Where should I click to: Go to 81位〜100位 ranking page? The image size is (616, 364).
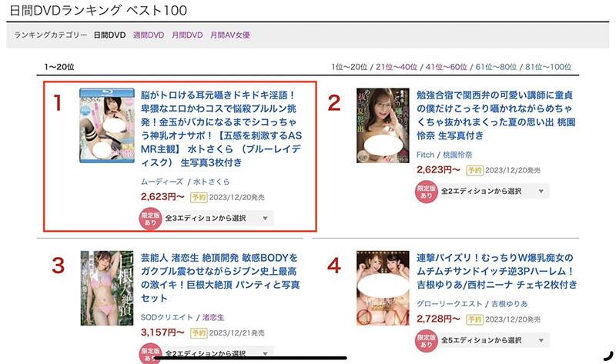[548, 67]
